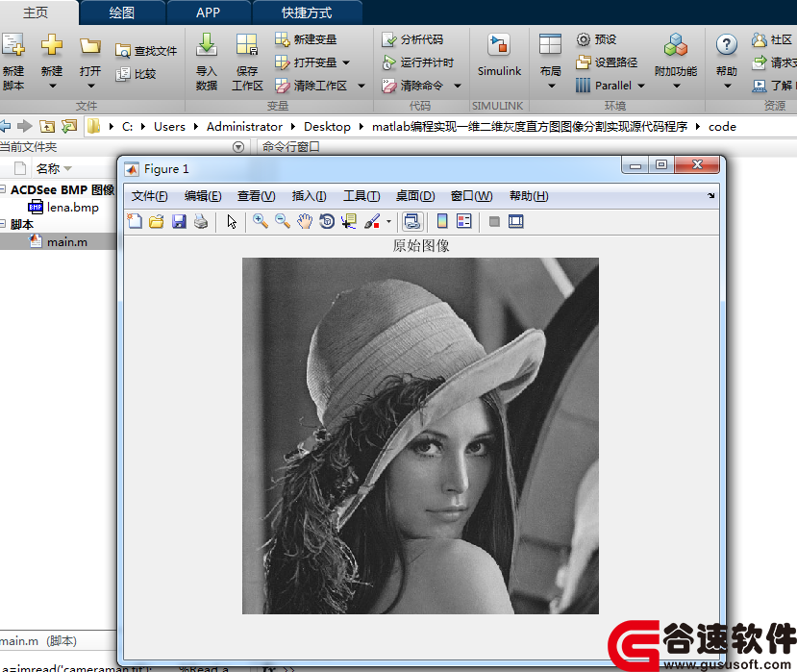The height and width of the screenshot is (672, 797).
Task: Toggle the Link Plot button
Action: click(411, 221)
